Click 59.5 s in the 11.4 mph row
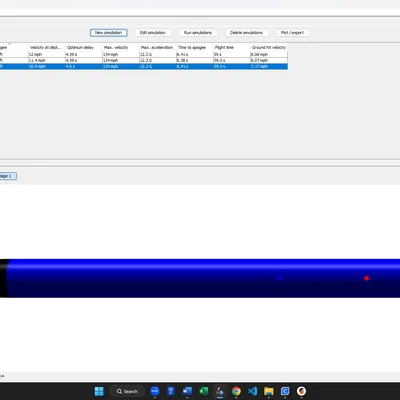The width and height of the screenshot is (400, 400). [232, 60]
